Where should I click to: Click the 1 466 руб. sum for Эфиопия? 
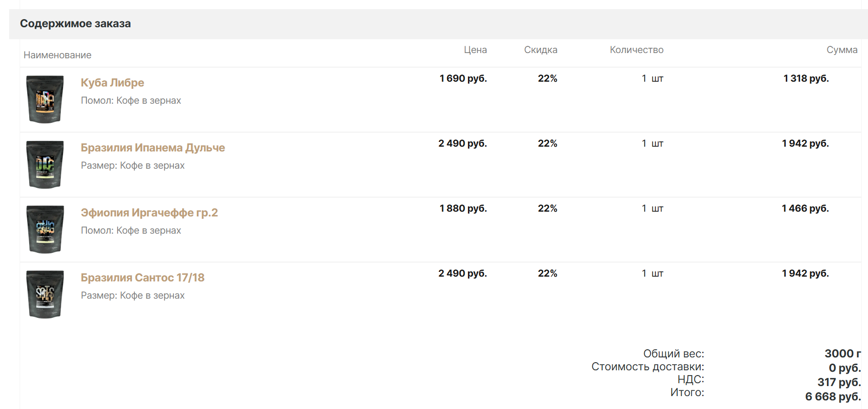[x=805, y=208]
